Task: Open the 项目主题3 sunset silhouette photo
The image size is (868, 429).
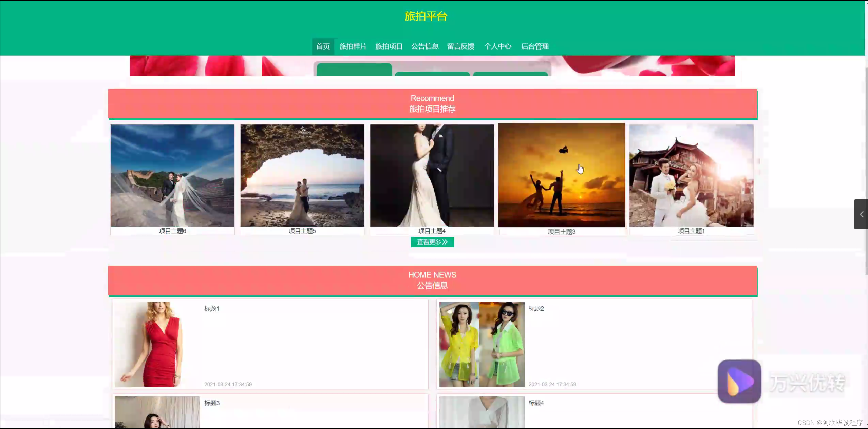Action: [x=561, y=175]
